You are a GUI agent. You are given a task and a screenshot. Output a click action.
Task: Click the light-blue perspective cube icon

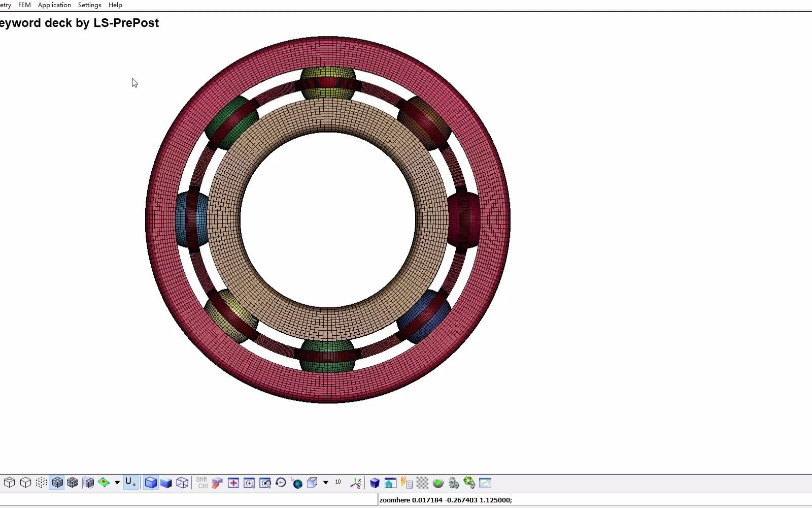pyautogui.click(x=313, y=483)
